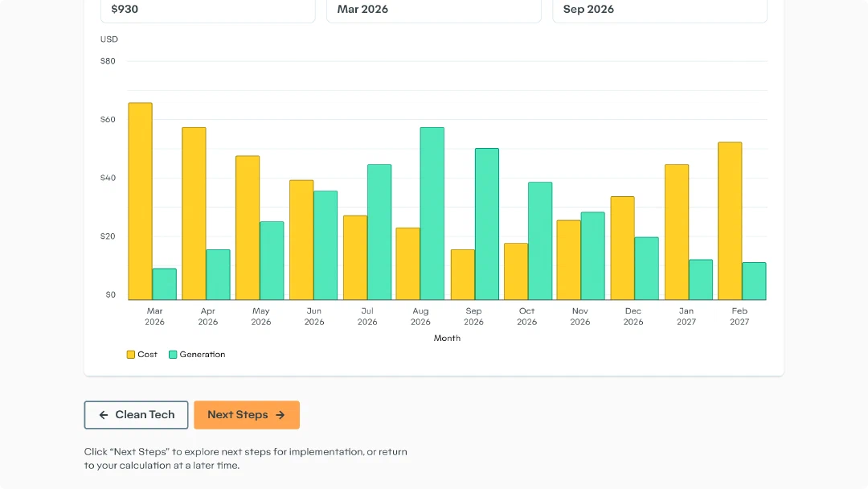Select the Mar 2026 yellow cost bar

141,202
